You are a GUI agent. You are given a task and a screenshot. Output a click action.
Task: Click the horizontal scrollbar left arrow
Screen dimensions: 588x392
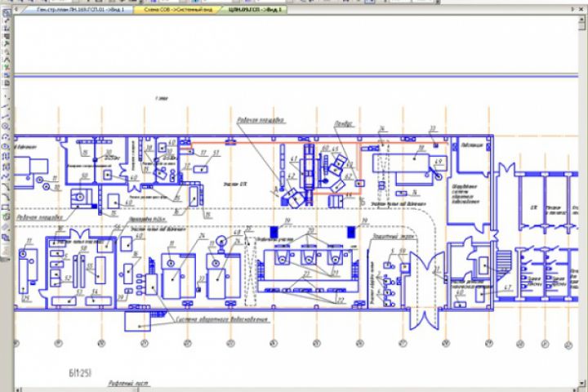tap(19, 390)
